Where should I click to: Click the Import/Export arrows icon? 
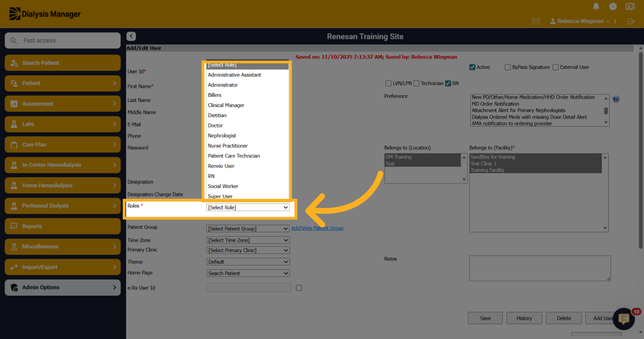click(14, 267)
